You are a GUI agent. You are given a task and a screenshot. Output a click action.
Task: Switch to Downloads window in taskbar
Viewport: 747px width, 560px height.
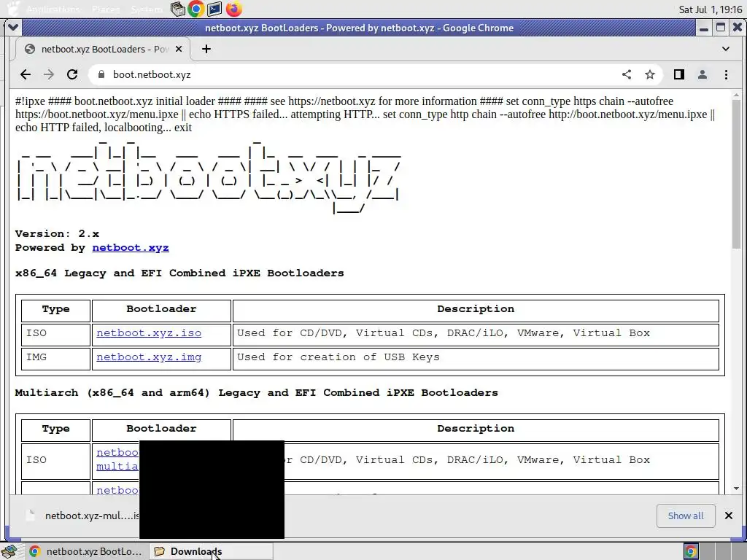click(x=211, y=551)
